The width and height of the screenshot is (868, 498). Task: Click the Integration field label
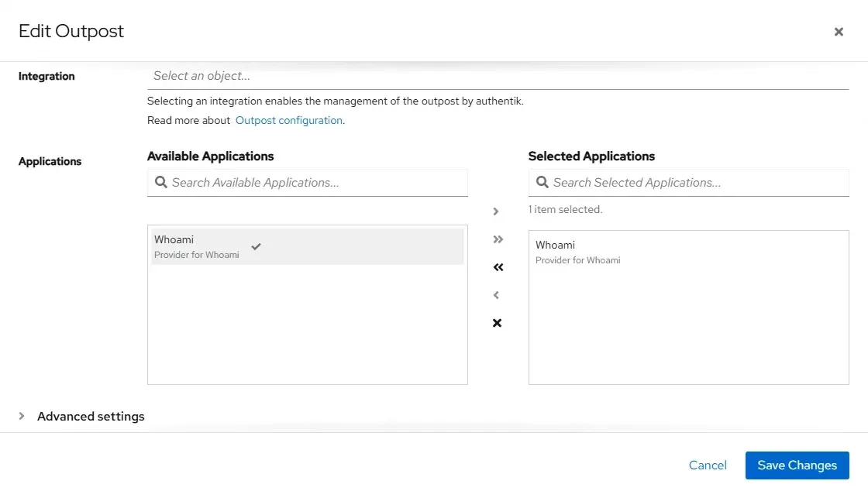46,77
